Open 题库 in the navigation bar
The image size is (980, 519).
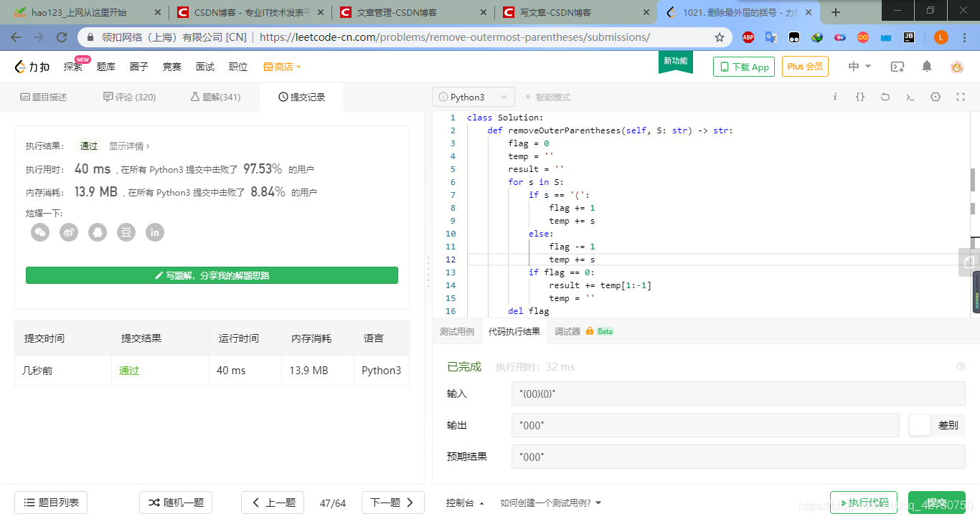coord(106,67)
